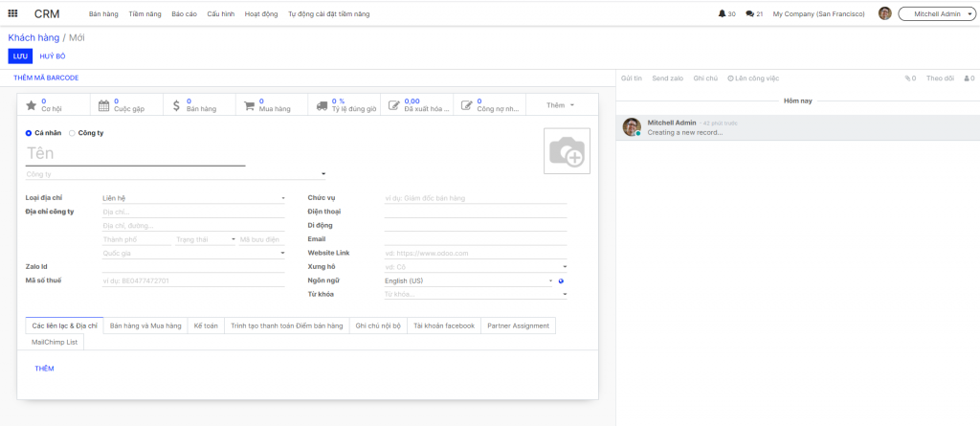Viewport: 980px width, 426px height.
Task: Click the truck icon Tỷ lệ đúng giờ
Action: [x=322, y=105]
